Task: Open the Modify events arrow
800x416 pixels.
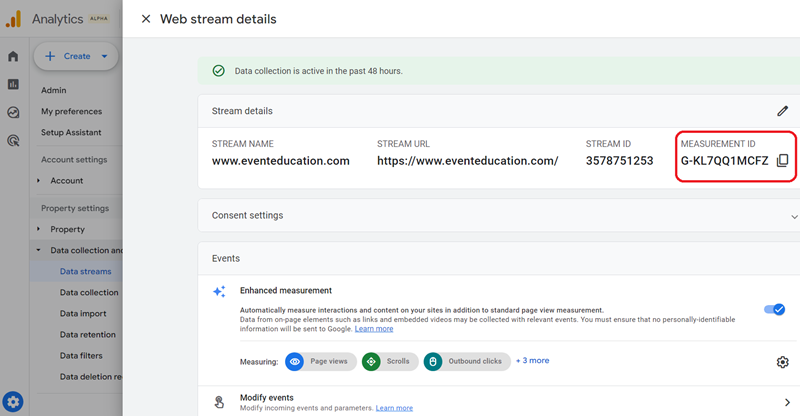Action: click(787, 402)
